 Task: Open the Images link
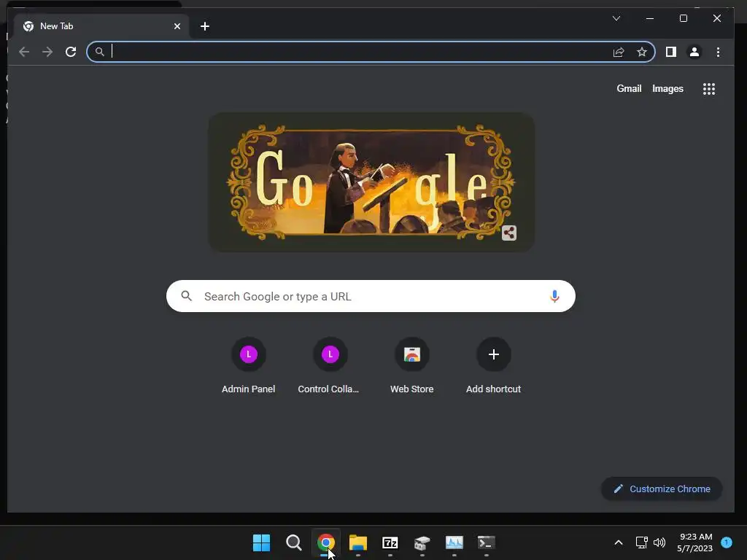coord(667,88)
